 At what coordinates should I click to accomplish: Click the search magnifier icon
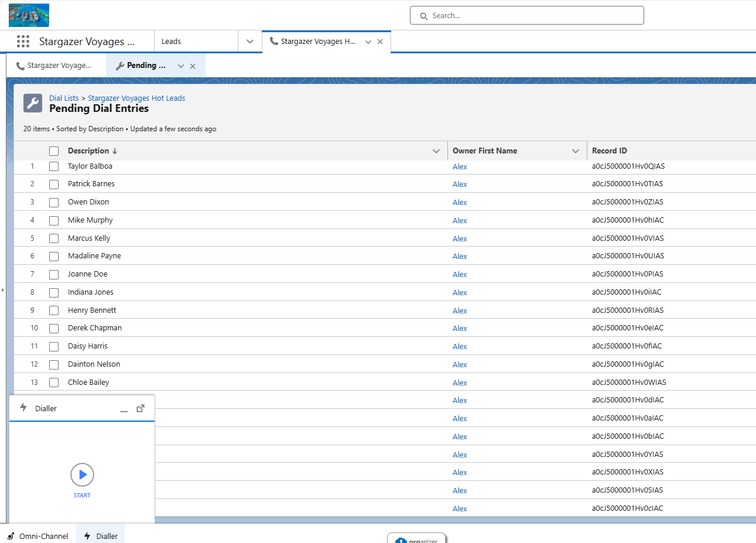423,16
